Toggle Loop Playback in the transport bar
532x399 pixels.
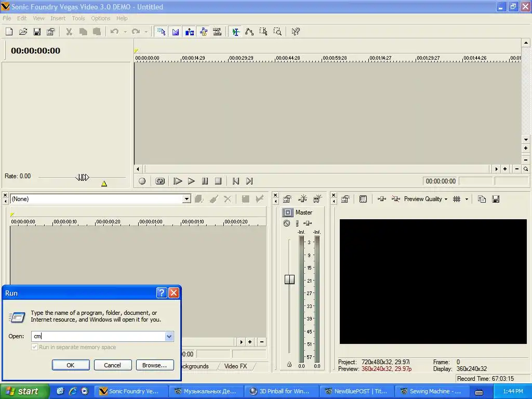coord(160,181)
